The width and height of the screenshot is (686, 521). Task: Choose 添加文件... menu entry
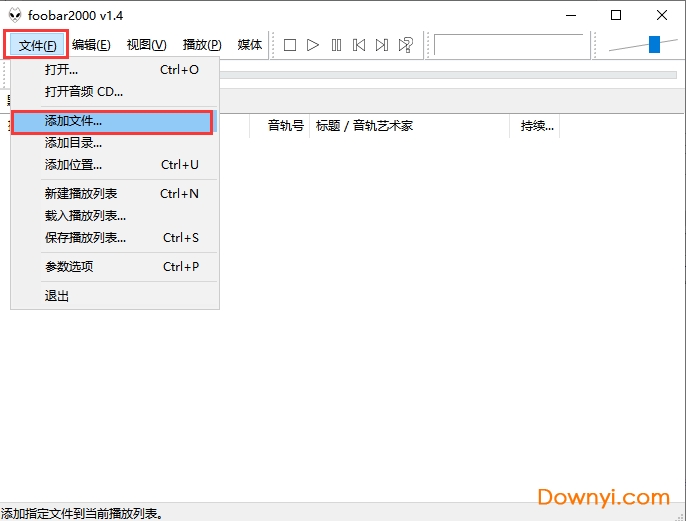[x=115, y=121]
